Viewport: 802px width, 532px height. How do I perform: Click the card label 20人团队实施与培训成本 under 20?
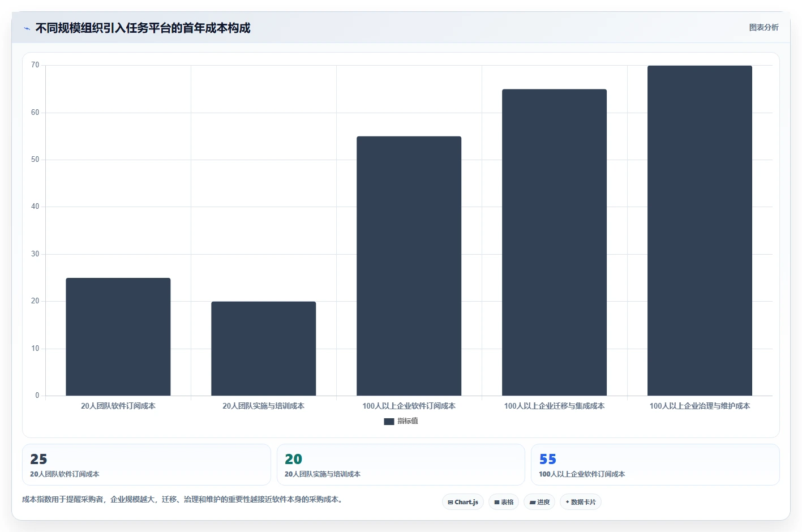pyautogui.click(x=323, y=474)
